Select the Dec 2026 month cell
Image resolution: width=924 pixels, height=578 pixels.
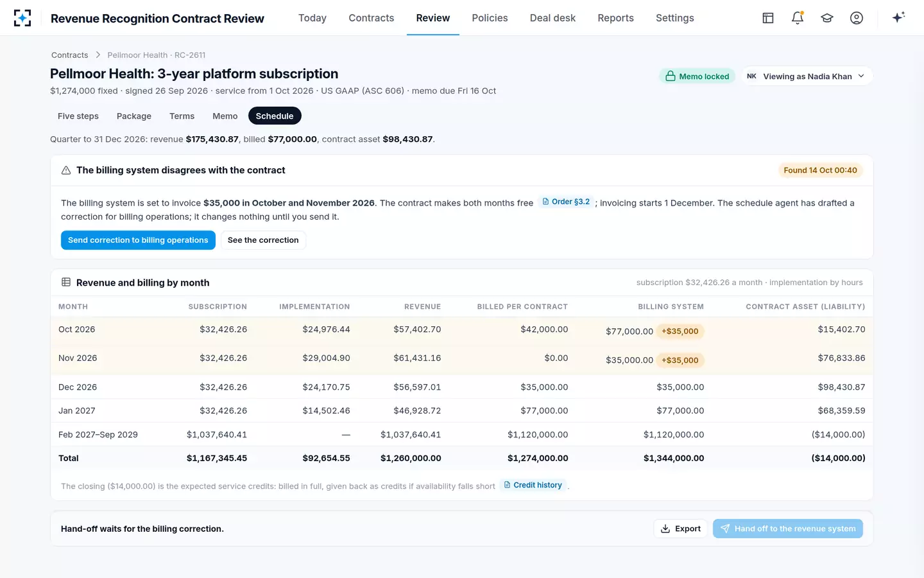coord(78,387)
